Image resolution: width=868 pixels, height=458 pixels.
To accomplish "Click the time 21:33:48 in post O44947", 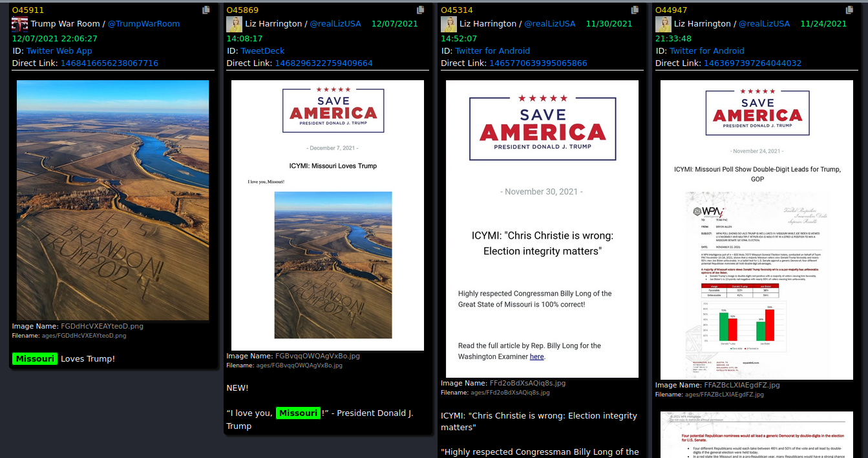I will pyautogui.click(x=674, y=39).
